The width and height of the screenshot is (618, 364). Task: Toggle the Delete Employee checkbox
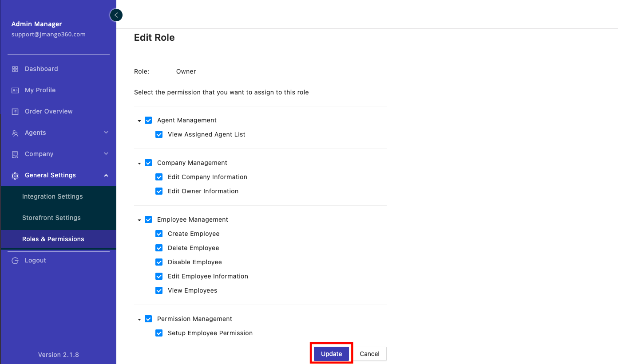[x=159, y=248]
